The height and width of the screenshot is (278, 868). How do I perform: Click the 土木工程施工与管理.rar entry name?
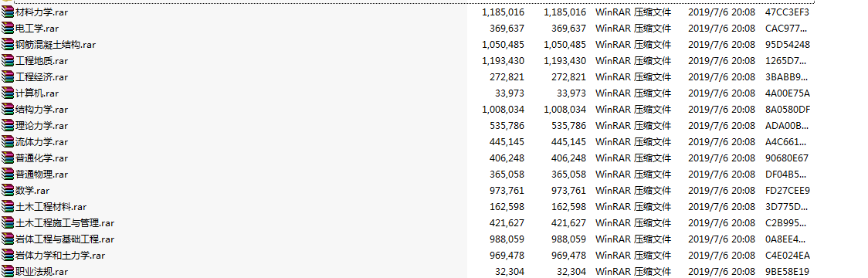[65, 223]
